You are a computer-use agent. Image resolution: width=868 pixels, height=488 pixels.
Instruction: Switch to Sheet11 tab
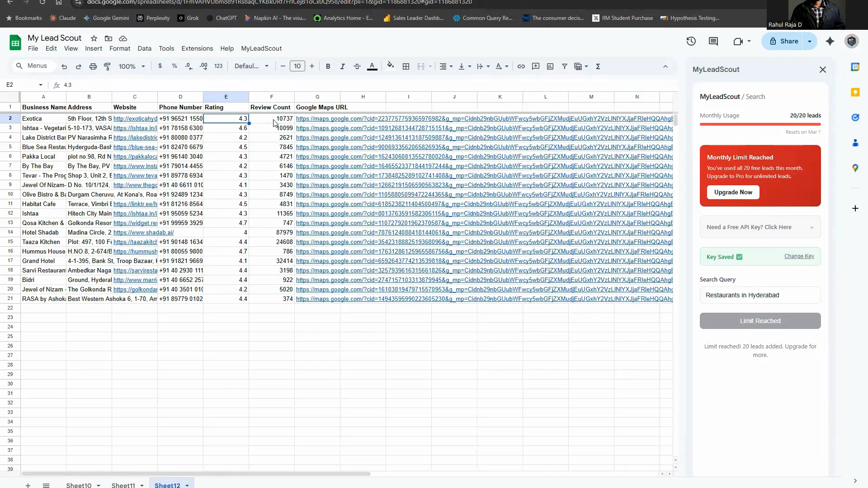pyautogui.click(x=123, y=485)
